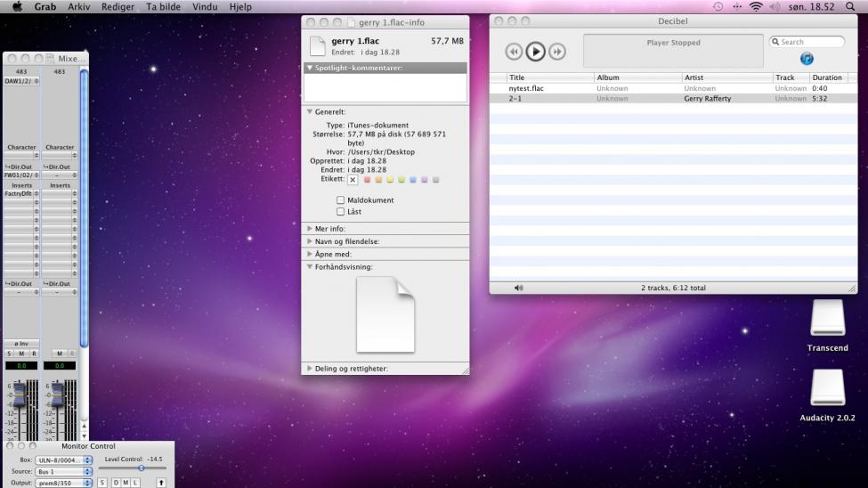Viewport: 868px width, 488px height.
Task: Sort Decibel list by Album column
Action: [x=637, y=77]
